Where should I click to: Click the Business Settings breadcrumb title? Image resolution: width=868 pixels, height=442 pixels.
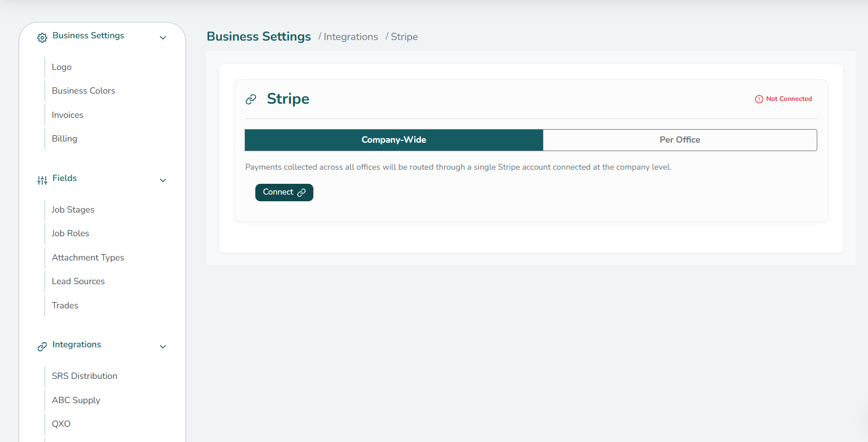[259, 37]
